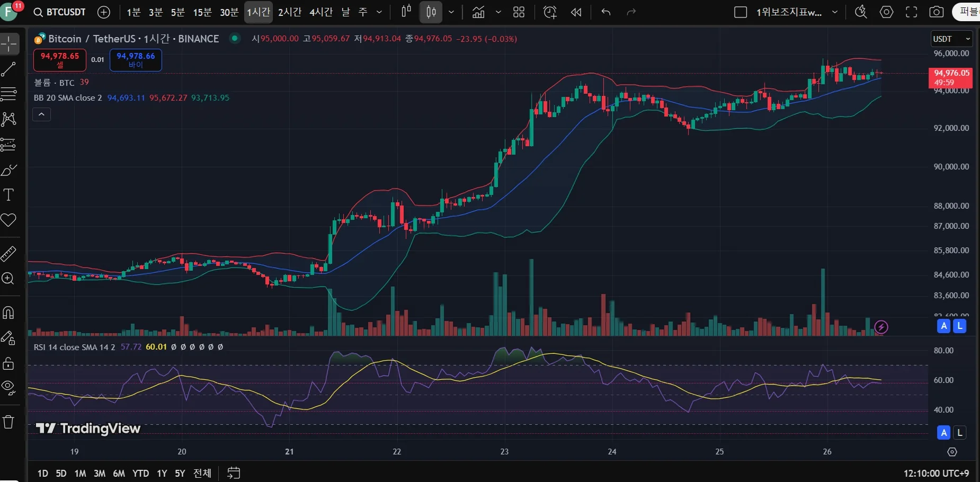
Task: Open more time intervals dropdown
Action: pyautogui.click(x=379, y=12)
